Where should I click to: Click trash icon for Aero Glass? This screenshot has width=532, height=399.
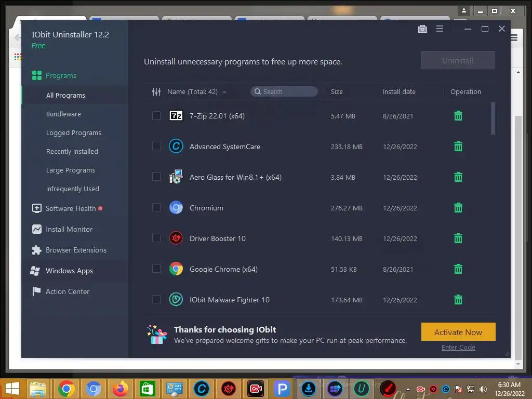[x=458, y=177]
